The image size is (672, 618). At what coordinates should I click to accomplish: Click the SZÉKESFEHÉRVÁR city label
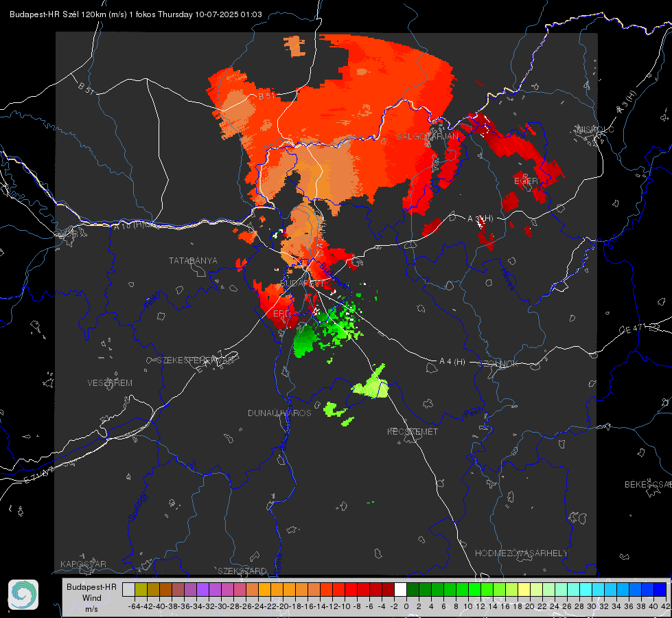click(195, 360)
